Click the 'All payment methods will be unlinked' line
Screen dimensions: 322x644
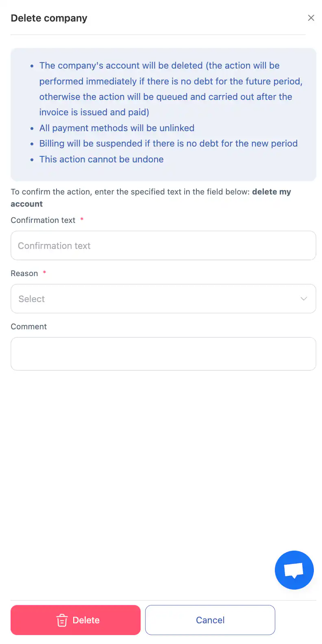tap(117, 128)
